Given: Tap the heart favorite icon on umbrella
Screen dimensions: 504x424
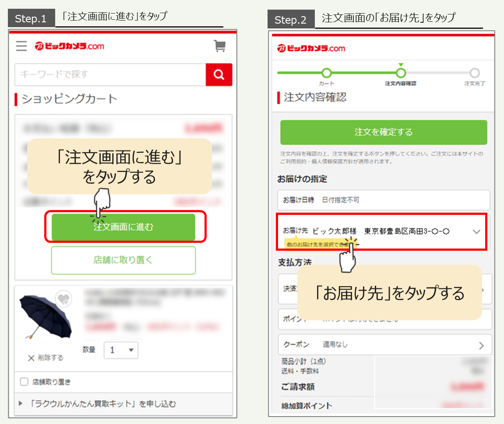Looking at the screenshot, I should 63,299.
